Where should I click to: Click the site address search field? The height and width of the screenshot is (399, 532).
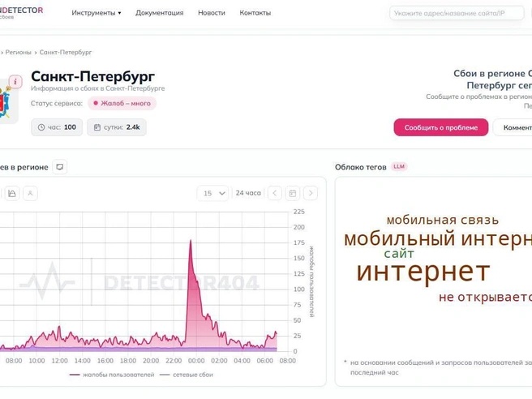pyautogui.click(x=457, y=13)
